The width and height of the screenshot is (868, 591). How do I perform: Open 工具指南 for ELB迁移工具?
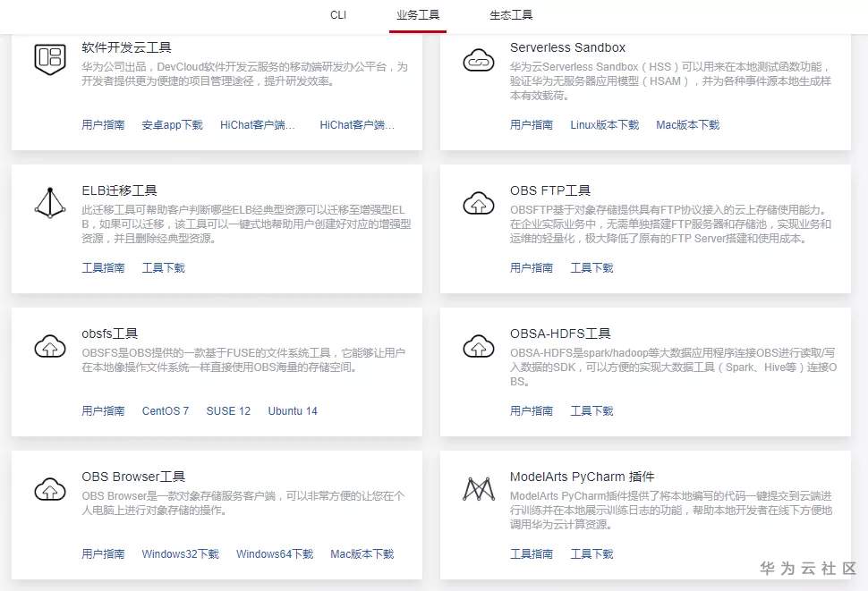click(103, 268)
